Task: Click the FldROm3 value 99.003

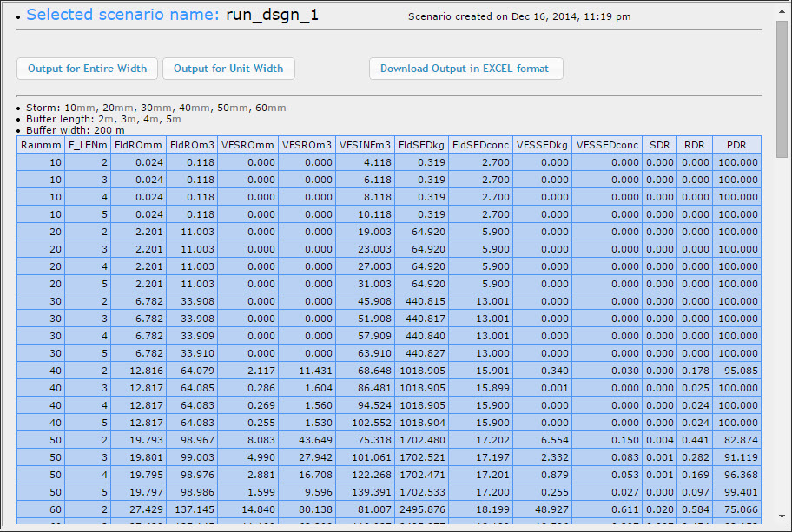Action: tap(192, 457)
